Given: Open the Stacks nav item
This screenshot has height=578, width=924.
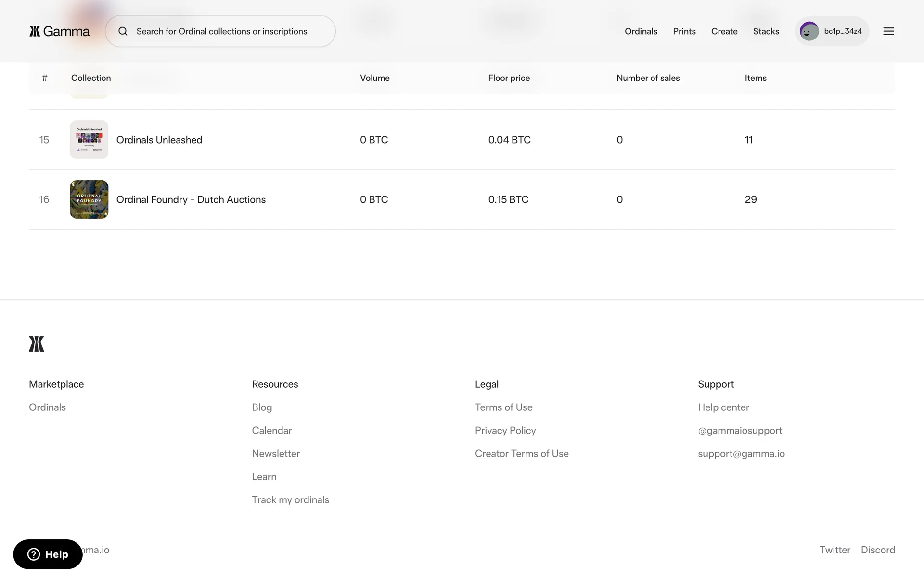Looking at the screenshot, I should point(766,31).
